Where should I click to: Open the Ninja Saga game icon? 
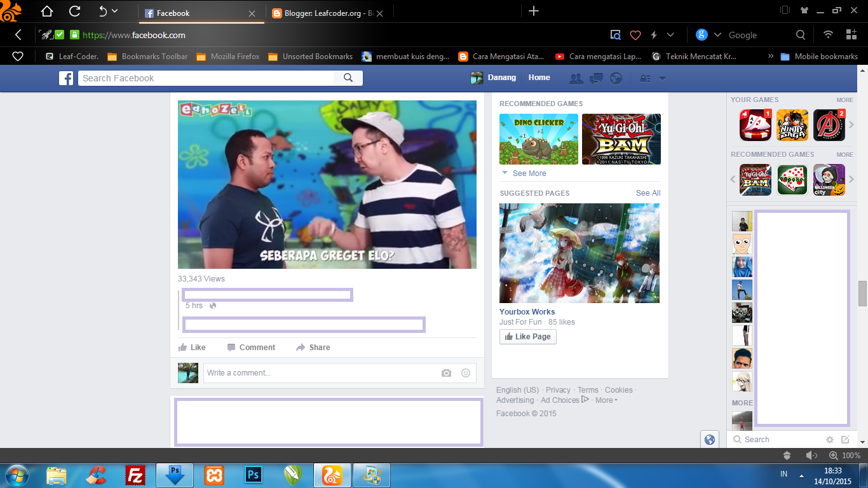pyautogui.click(x=792, y=125)
